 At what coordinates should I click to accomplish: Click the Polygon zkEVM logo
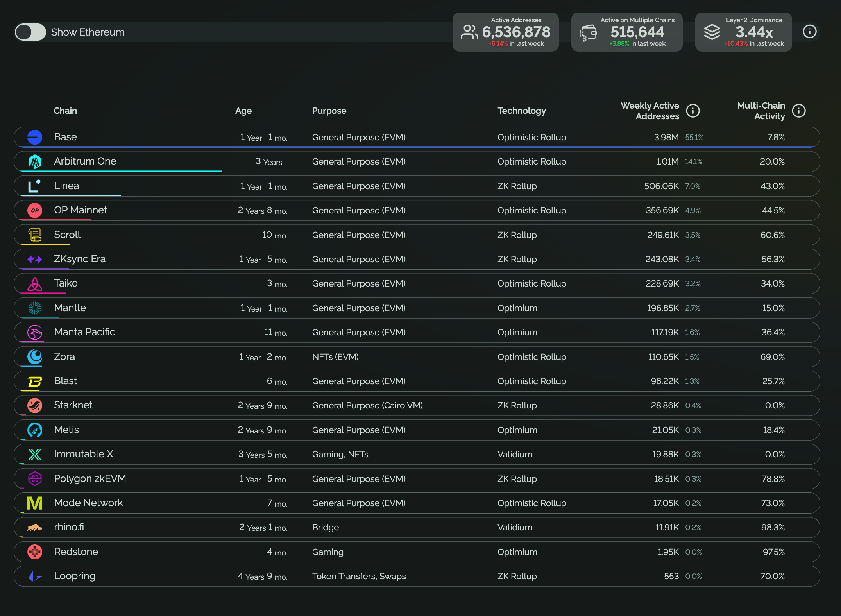point(35,479)
